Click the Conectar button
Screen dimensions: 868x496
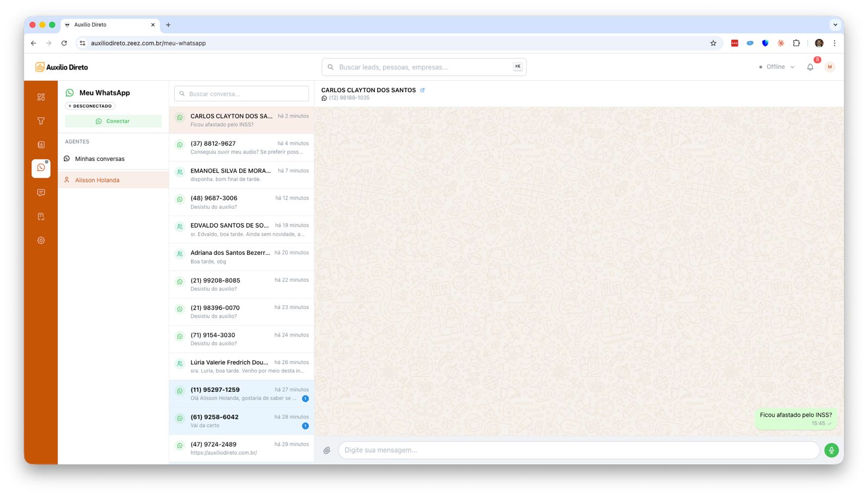coord(113,121)
